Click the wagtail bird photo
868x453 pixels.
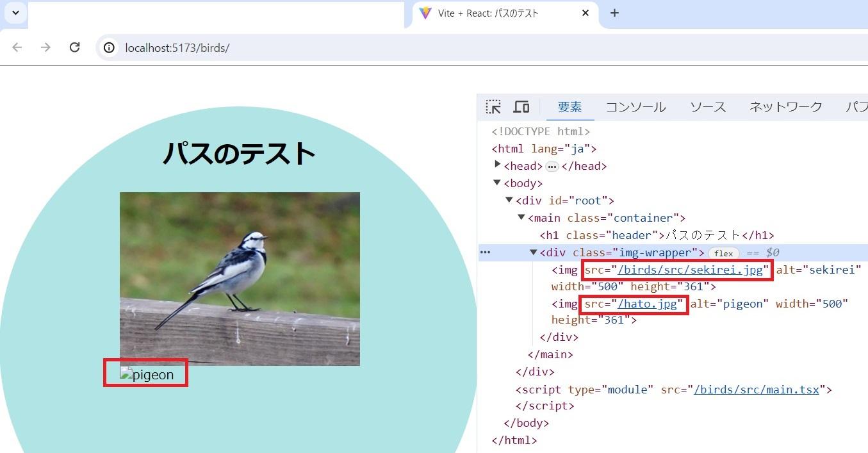(x=240, y=278)
